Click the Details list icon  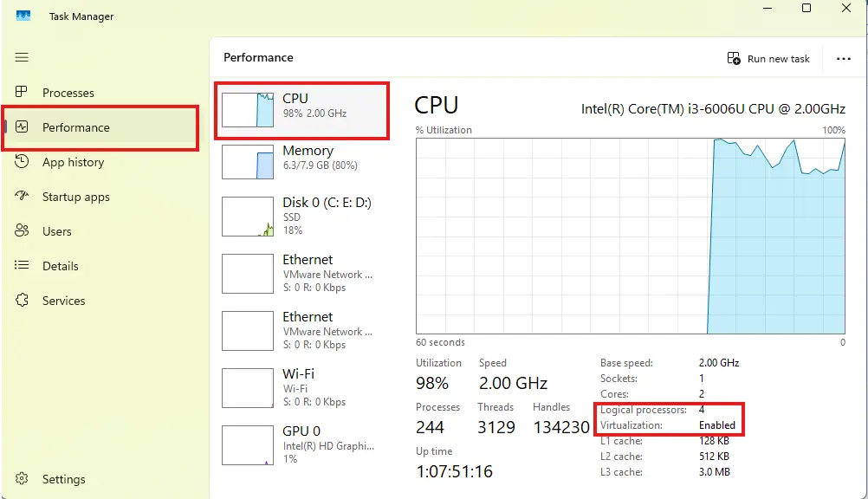23,266
